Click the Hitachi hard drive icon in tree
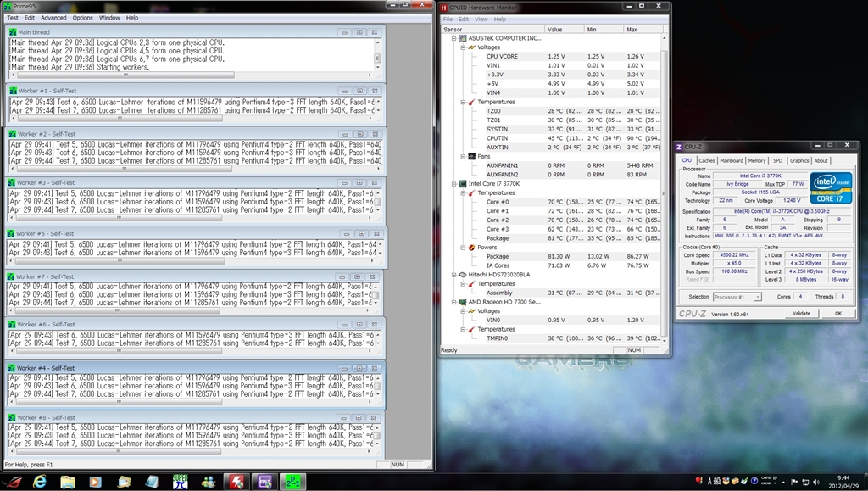 (x=461, y=275)
